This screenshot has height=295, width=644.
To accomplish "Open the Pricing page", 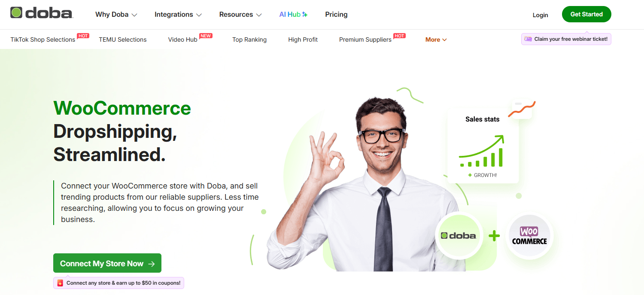I will (x=336, y=14).
